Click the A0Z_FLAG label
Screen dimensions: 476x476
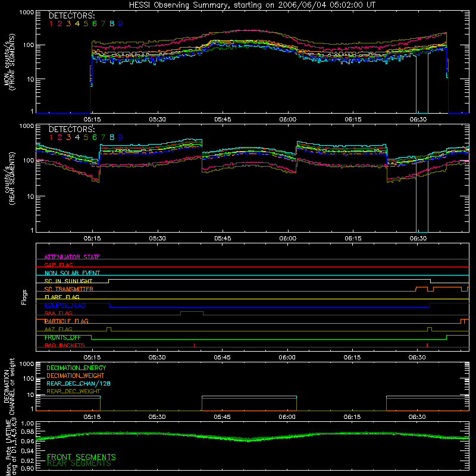click(x=58, y=329)
